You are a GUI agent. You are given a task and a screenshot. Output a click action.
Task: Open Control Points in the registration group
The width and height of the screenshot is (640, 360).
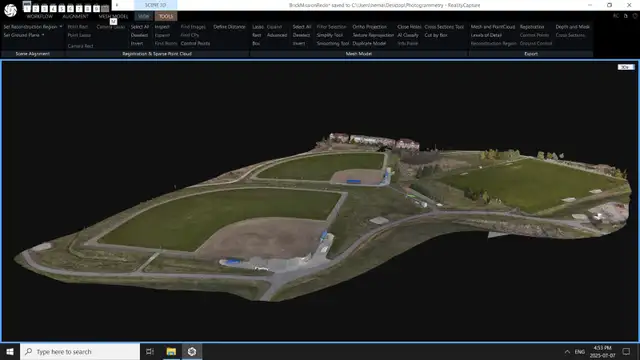tap(195, 43)
